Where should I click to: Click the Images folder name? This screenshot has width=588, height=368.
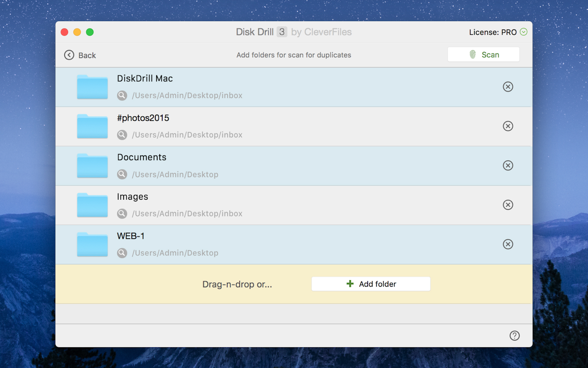point(132,197)
